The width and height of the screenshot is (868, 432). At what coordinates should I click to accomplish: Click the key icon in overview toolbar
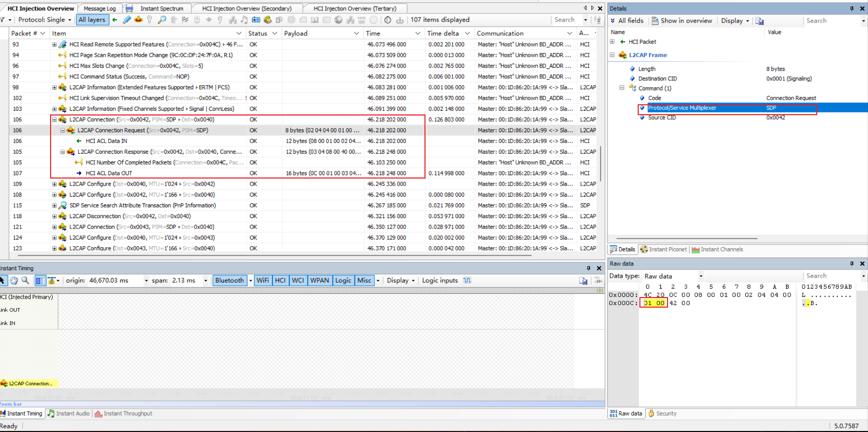[x=150, y=20]
